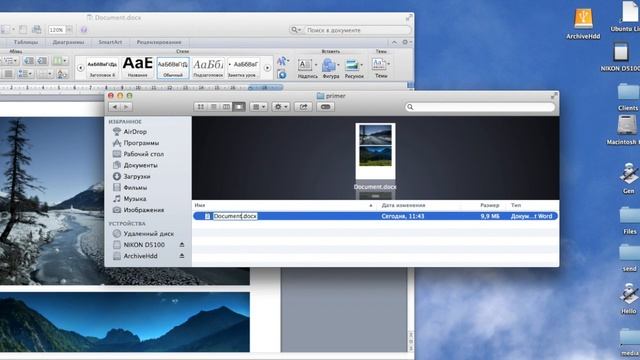The image size is (640, 360).
Task: Open the Finder gear action menu
Action: [x=281, y=107]
